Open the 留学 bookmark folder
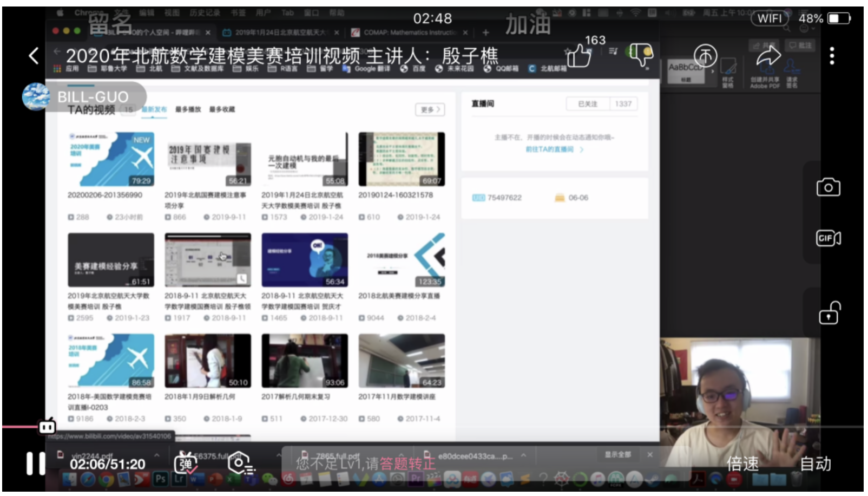This screenshot has width=868, height=496. (320, 69)
